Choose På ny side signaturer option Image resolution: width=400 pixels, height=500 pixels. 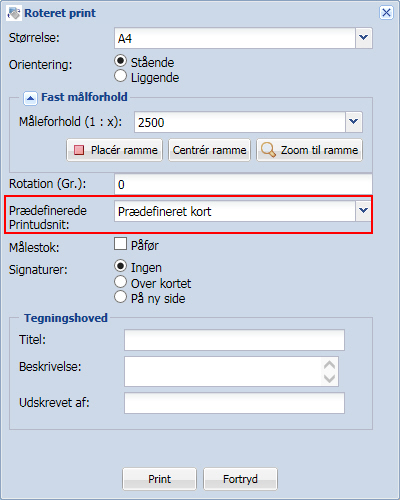120,297
